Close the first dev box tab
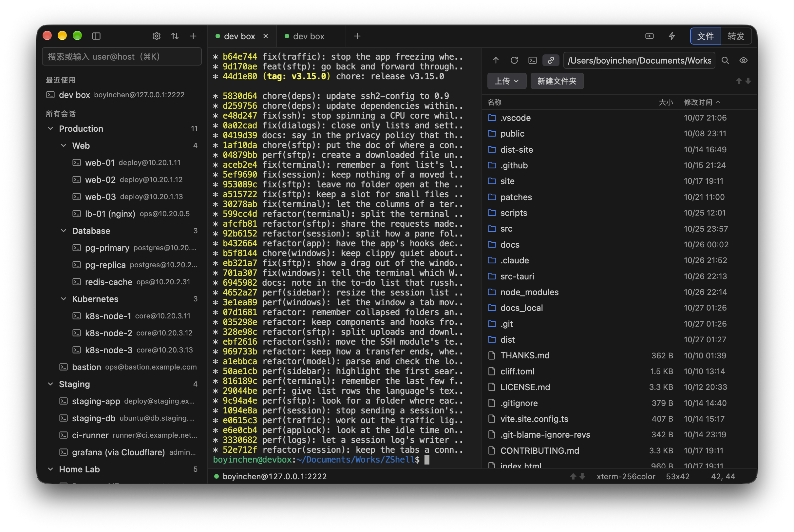The image size is (794, 532). coord(266,36)
